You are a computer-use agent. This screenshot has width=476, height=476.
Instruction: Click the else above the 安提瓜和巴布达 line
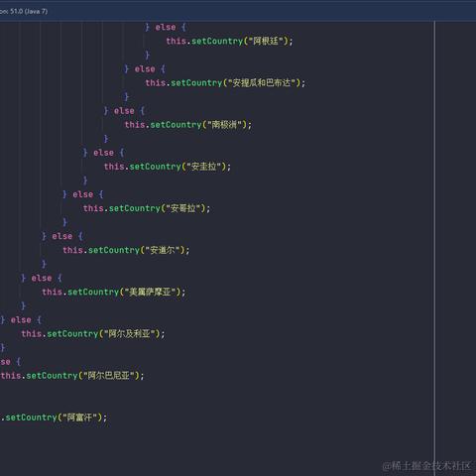145,69
